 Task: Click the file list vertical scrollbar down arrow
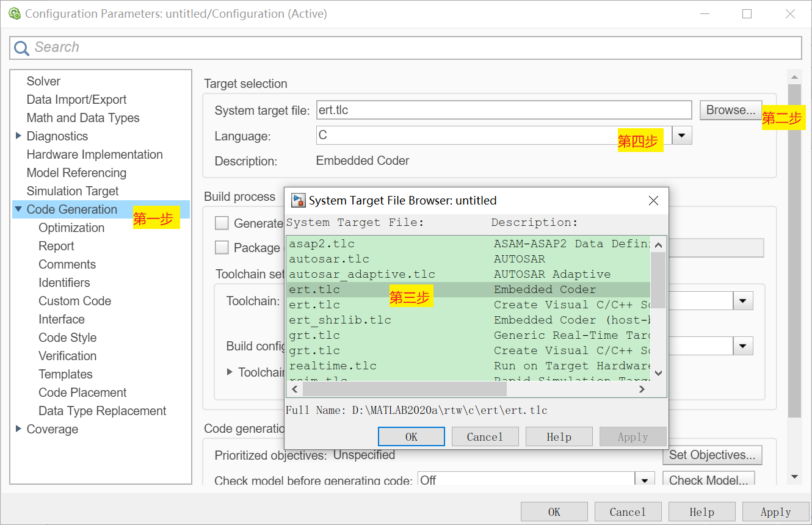(658, 372)
